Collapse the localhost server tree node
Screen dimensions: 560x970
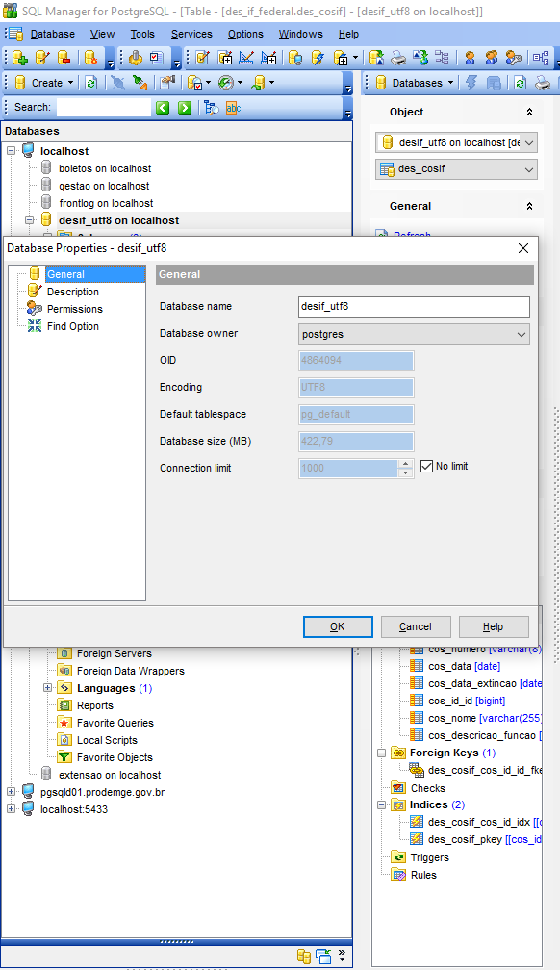[x=12, y=151]
